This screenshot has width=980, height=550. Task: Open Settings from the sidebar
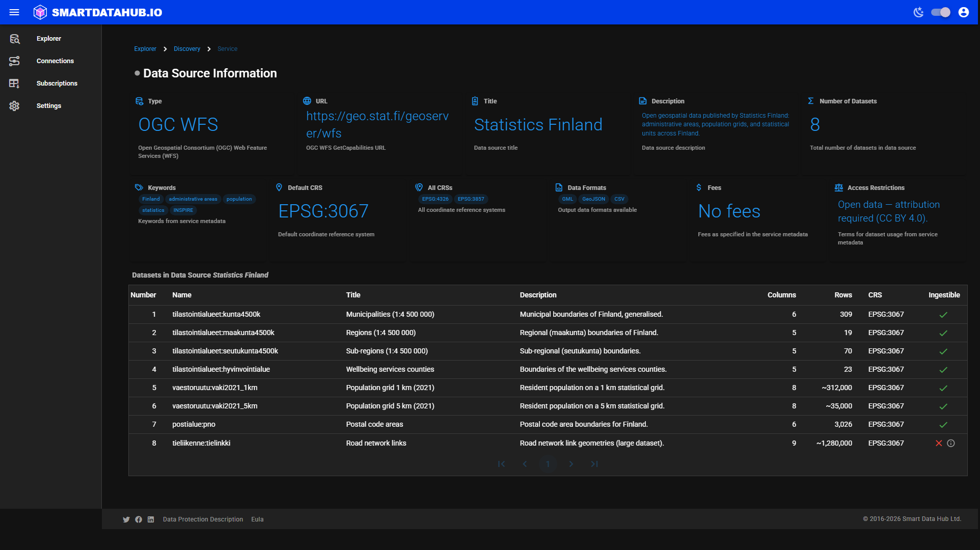[49, 106]
